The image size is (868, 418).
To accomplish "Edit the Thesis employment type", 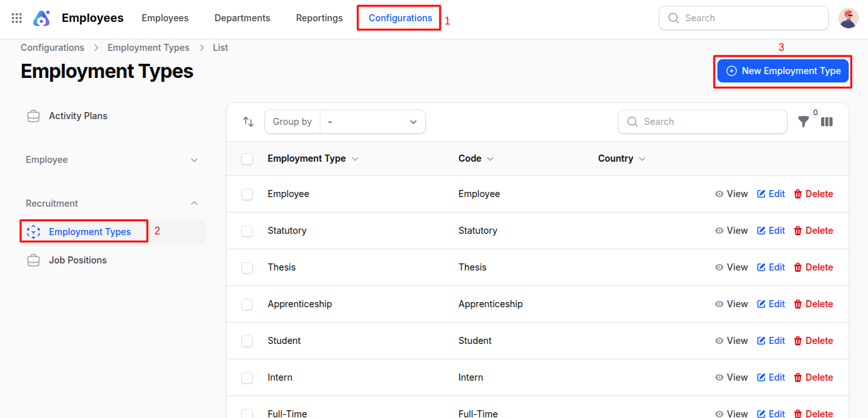I will 771,267.
